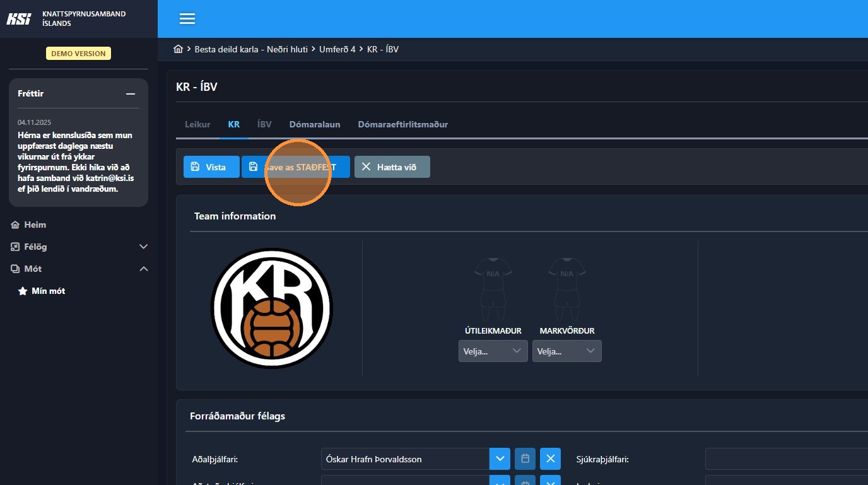Select the Markvörður kit jersey image

pyautogui.click(x=567, y=289)
